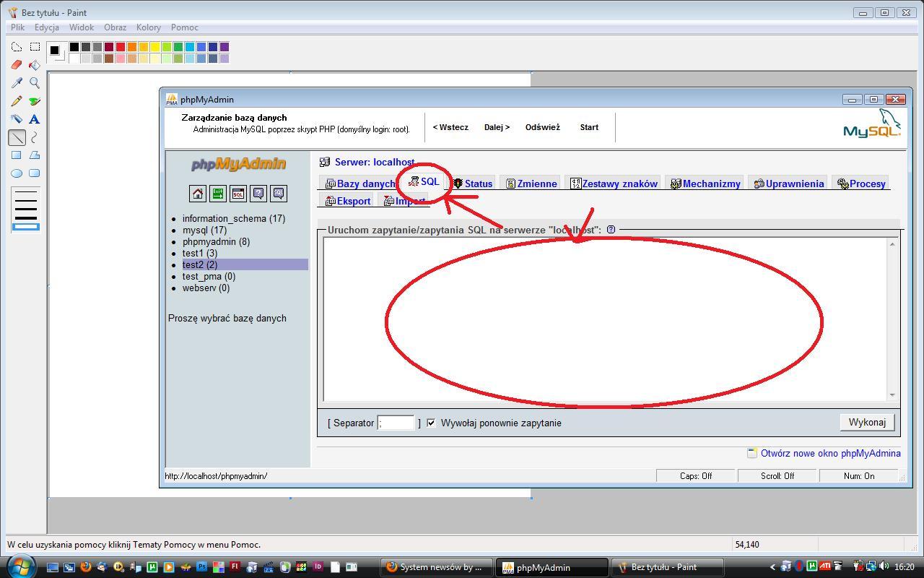Screen dimensions: 924x578
Task: Choose the Eraser tool in Paint
Action: (x=17, y=65)
